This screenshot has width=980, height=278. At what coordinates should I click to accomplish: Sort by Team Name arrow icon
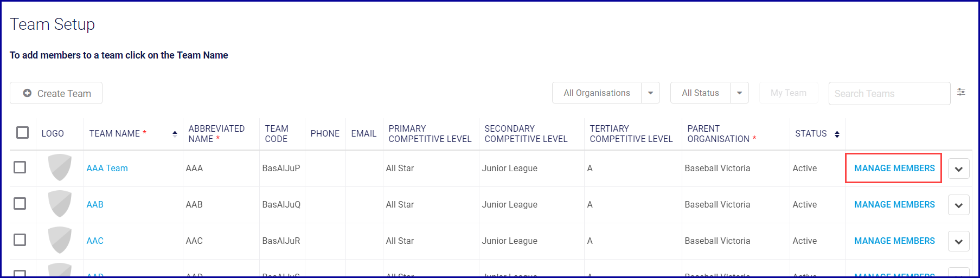(175, 134)
